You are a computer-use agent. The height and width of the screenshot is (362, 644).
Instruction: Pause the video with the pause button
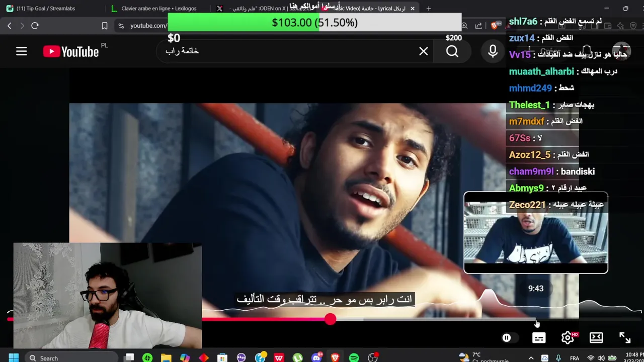pyautogui.click(x=507, y=338)
